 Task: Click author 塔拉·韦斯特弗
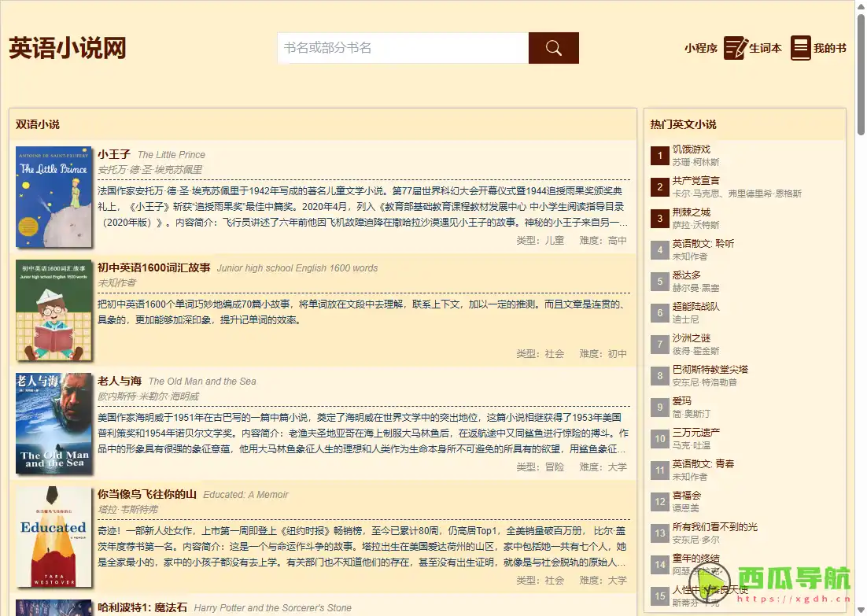pyautogui.click(x=127, y=510)
